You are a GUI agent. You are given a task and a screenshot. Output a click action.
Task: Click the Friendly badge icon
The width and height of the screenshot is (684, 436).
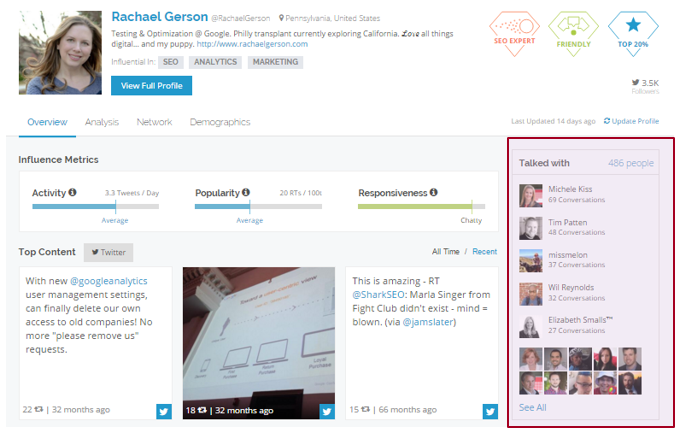pos(574,28)
